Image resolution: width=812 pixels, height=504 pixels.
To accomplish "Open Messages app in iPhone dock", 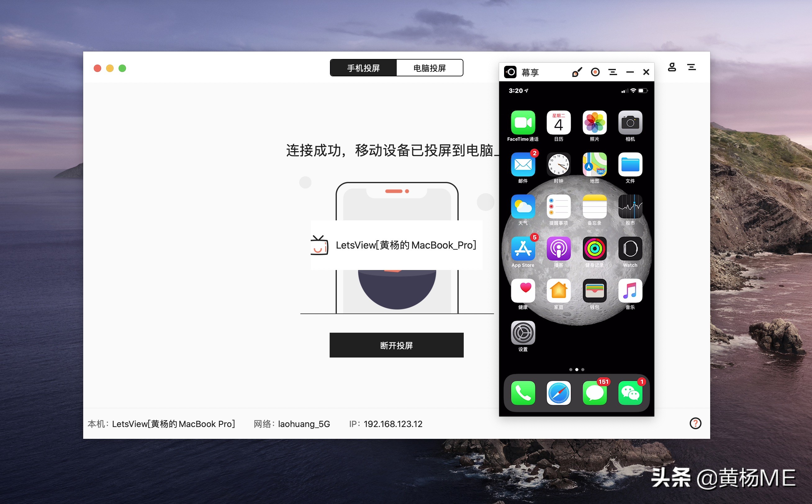I will pyautogui.click(x=595, y=394).
